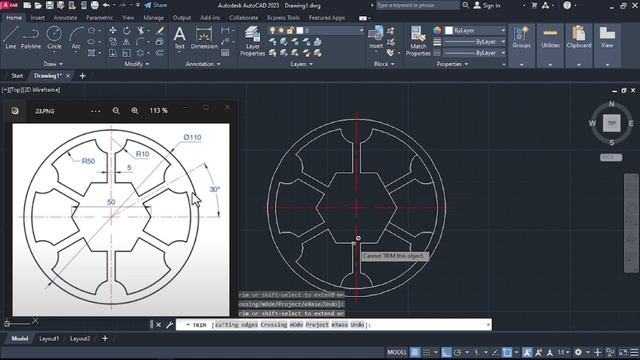Click the Insert block icon

click(x=376, y=37)
